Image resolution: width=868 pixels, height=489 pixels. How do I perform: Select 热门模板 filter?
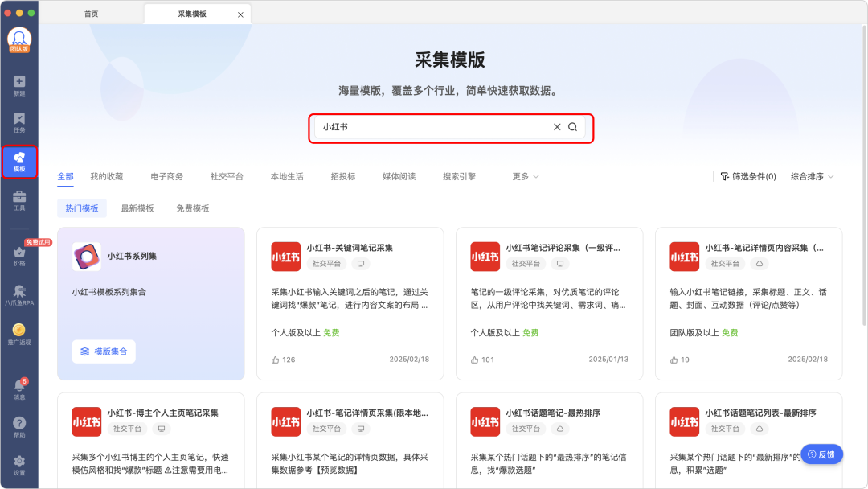(82, 208)
